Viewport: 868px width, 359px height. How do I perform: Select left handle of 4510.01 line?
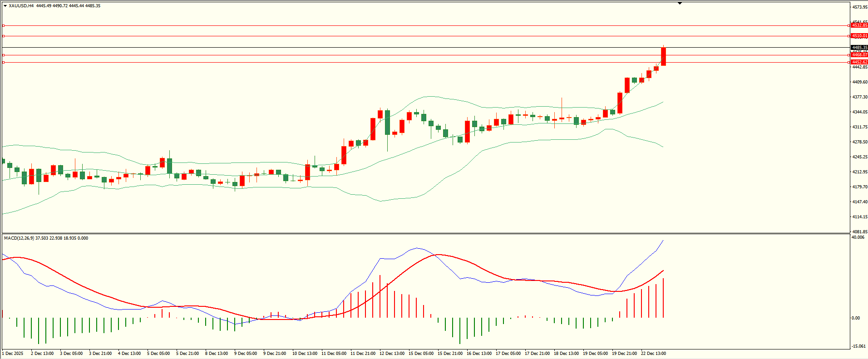[4, 36]
